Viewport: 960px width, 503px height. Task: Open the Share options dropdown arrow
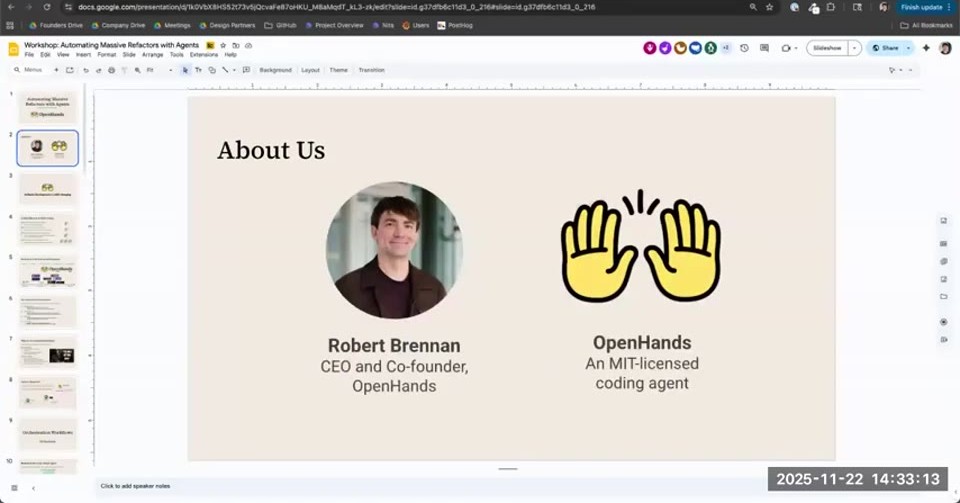(x=909, y=48)
